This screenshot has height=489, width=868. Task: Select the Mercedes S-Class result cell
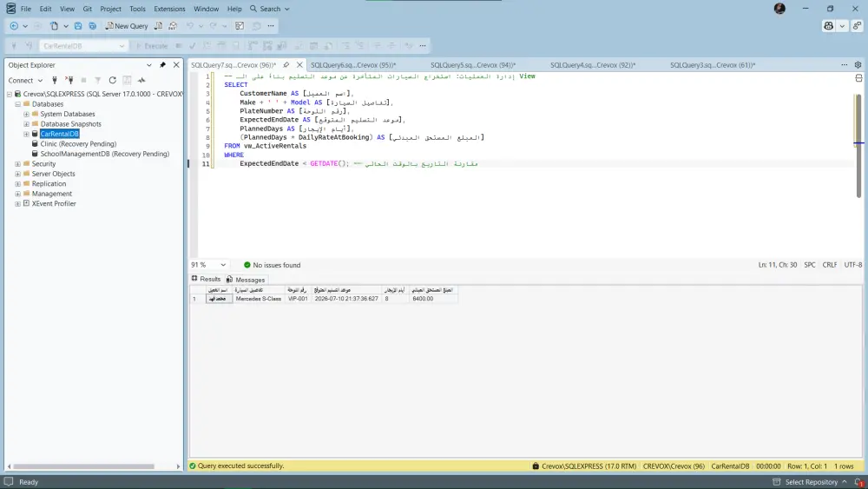tap(259, 299)
